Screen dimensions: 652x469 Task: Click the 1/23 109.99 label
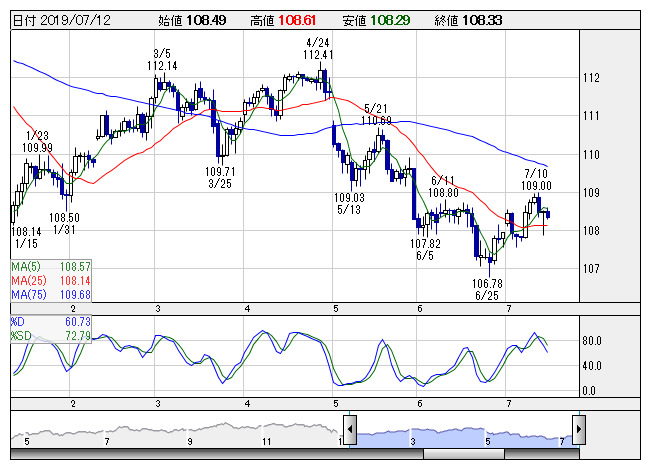point(37,141)
